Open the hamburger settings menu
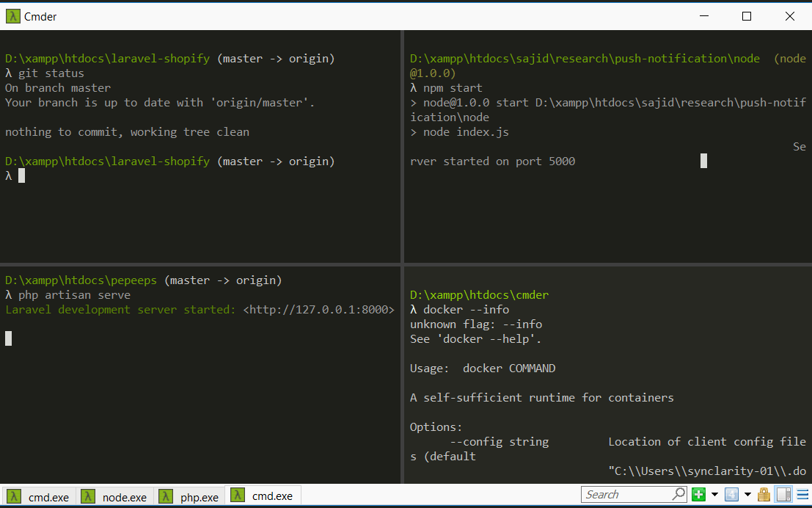 (802, 495)
